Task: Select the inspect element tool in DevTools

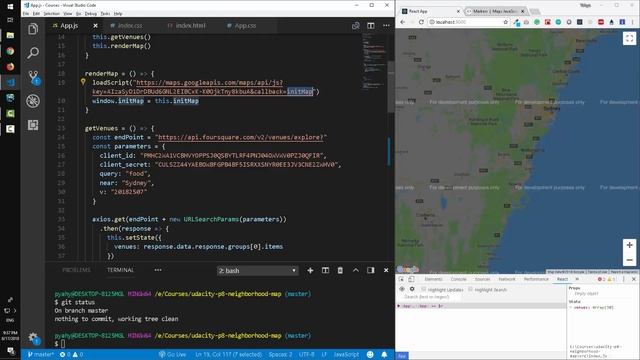Action: tap(401, 279)
